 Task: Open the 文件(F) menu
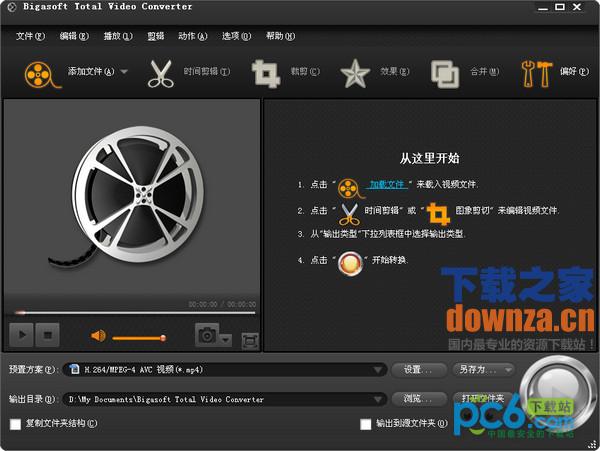(x=30, y=36)
